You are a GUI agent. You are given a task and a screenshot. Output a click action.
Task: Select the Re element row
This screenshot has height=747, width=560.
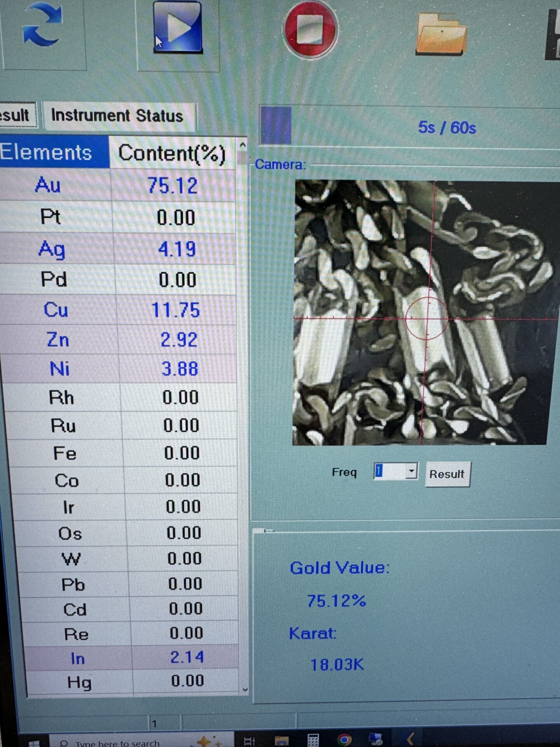pos(131,633)
